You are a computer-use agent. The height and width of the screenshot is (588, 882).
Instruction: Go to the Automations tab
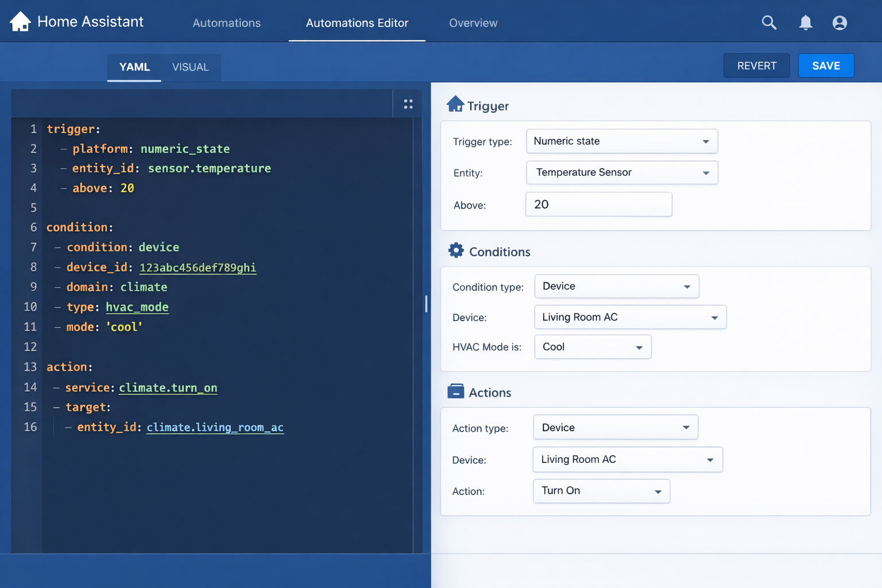point(227,23)
